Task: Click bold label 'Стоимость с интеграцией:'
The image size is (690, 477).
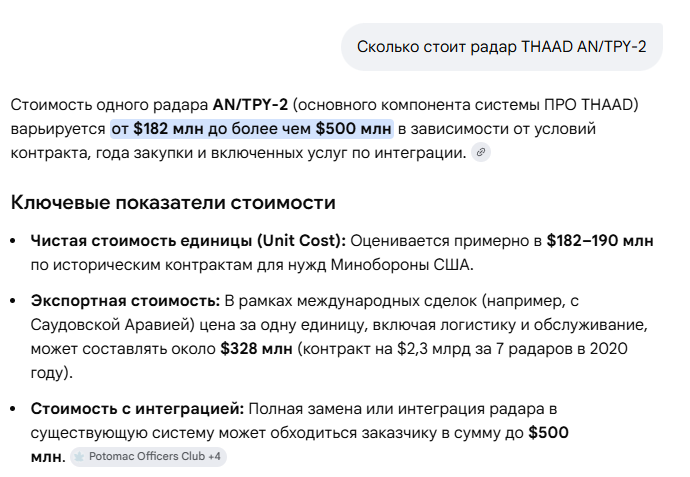Action: click(137, 408)
